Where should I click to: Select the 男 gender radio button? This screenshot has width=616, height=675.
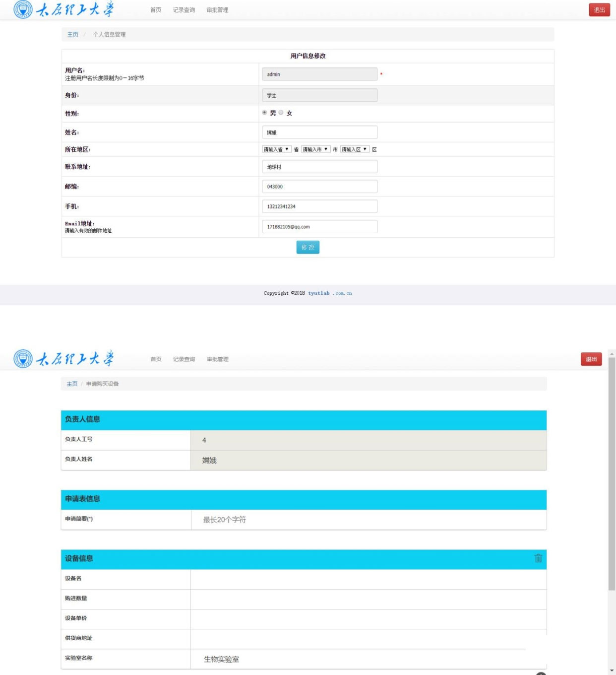coord(264,113)
